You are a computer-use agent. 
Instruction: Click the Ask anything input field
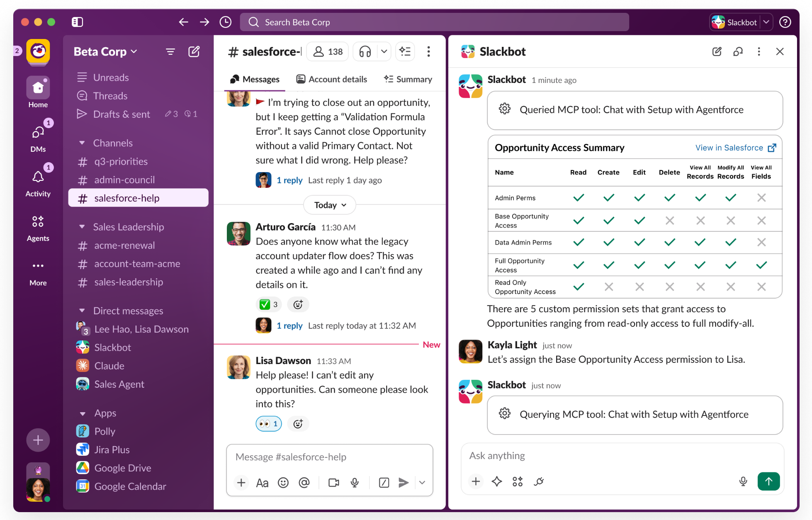pyautogui.click(x=581, y=455)
